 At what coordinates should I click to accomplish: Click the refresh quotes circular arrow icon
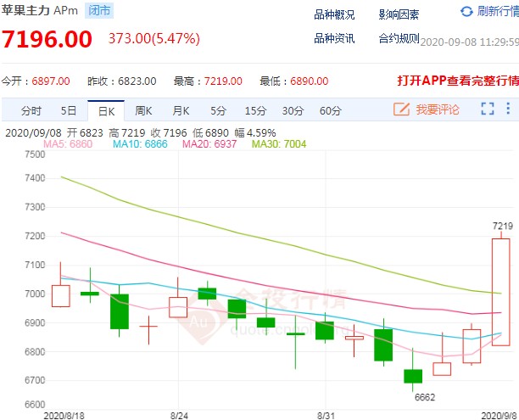(x=466, y=12)
